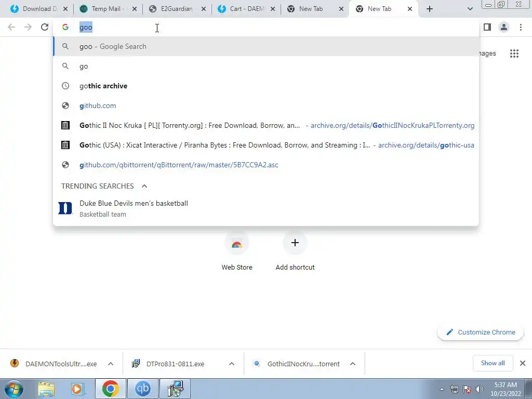Open Chrome's three-dot menu

[521, 27]
